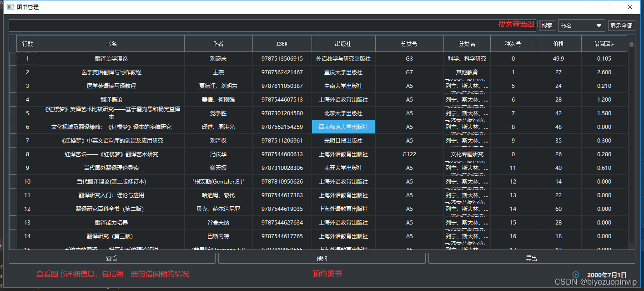644x291 pixels.
Task: Click the ISBN cell 9787301204580
Action: pyautogui.click(x=282, y=113)
